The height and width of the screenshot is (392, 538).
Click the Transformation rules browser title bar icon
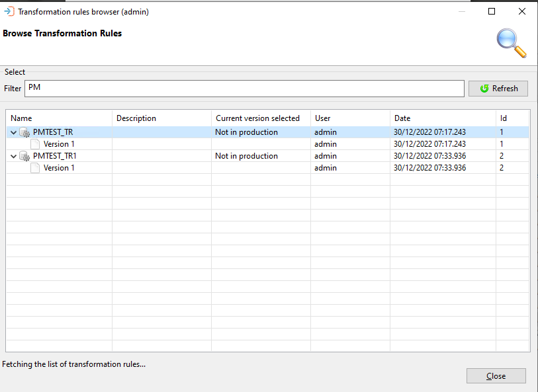click(9, 12)
